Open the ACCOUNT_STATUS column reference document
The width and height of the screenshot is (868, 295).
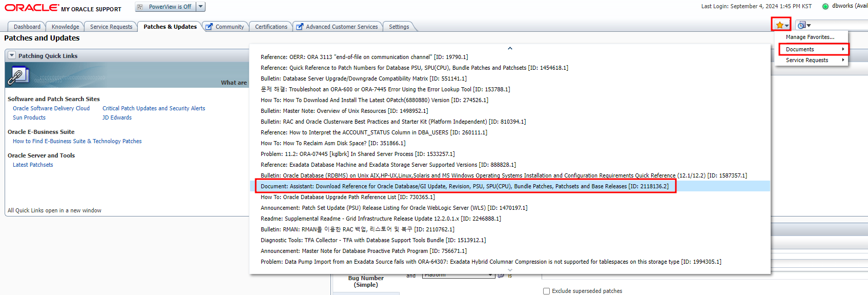pos(374,132)
